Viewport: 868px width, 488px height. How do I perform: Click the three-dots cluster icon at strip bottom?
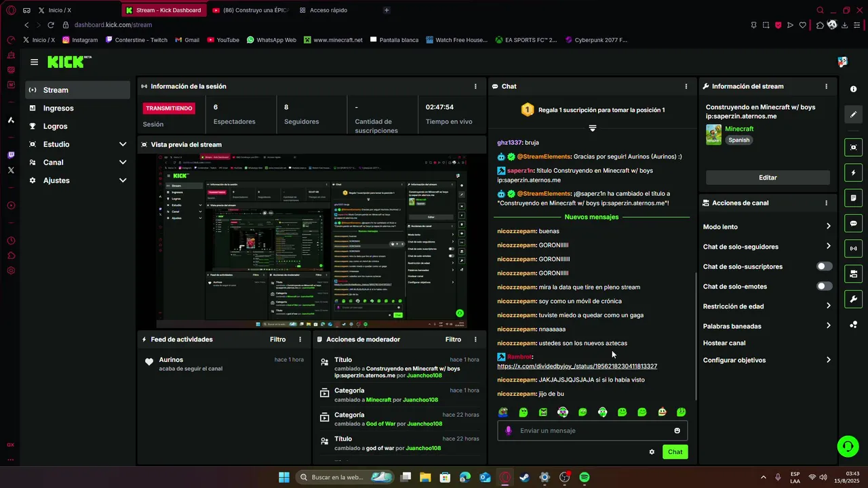click(853, 325)
